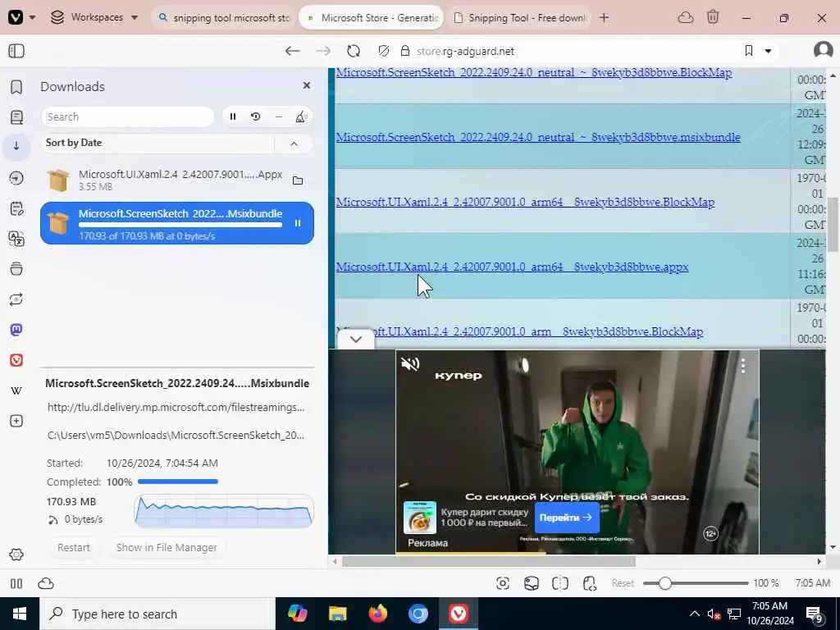The width and height of the screenshot is (840, 630).
Task: Open synced tabs cloud icon
Action: (685, 18)
